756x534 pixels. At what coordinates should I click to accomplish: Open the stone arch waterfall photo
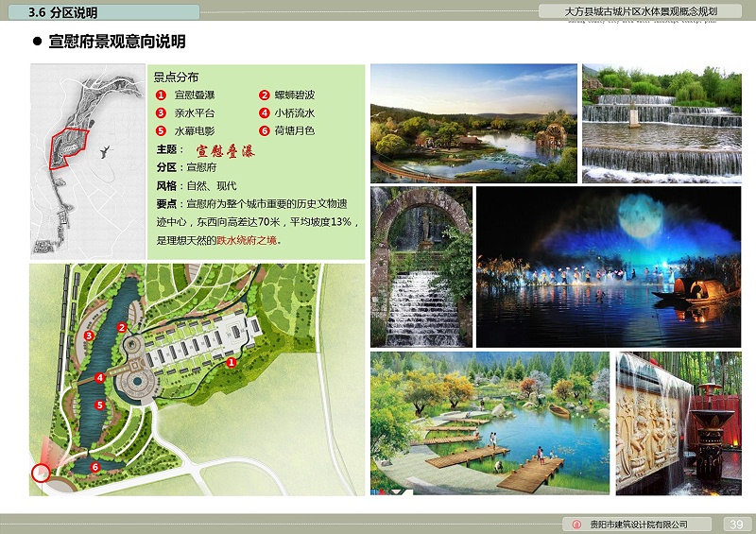click(421, 267)
